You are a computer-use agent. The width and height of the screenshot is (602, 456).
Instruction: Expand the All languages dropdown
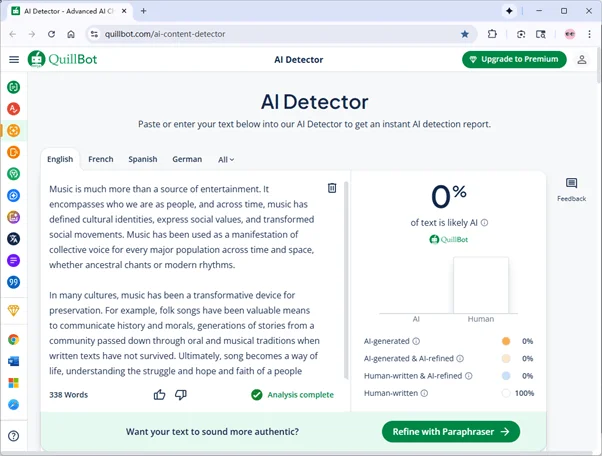226,159
